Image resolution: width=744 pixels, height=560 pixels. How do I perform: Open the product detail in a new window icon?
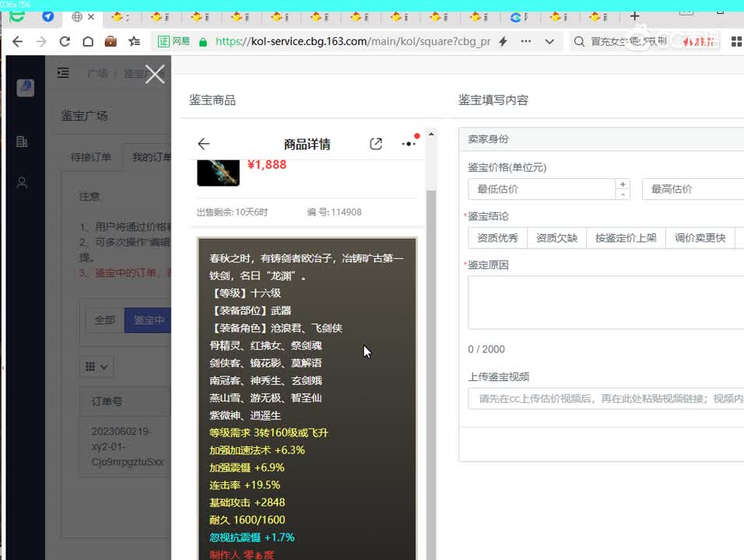tap(376, 143)
